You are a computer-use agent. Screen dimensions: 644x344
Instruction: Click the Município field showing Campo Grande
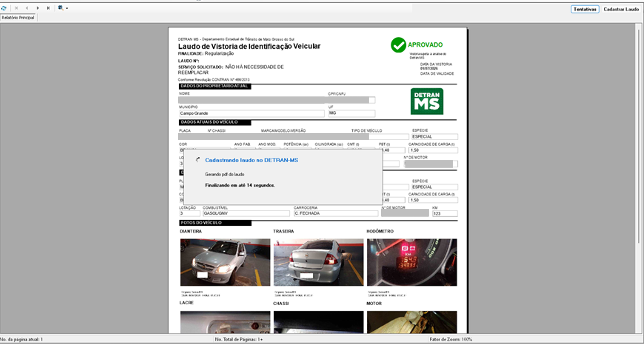pyautogui.click(x=252, y=113)
